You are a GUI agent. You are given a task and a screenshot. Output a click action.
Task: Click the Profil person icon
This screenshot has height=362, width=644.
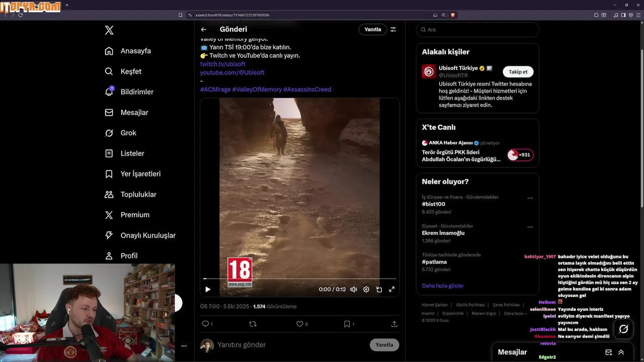(x=109, y=256)
